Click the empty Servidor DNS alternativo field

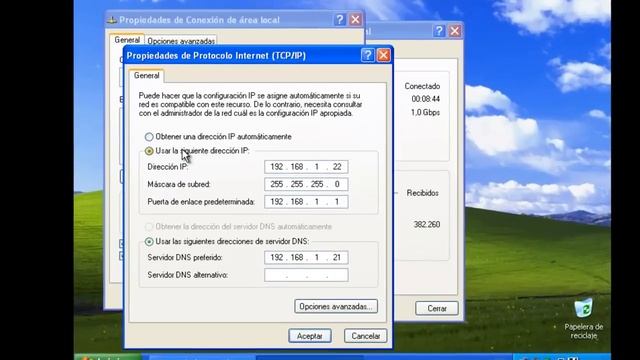click(306, 275)
